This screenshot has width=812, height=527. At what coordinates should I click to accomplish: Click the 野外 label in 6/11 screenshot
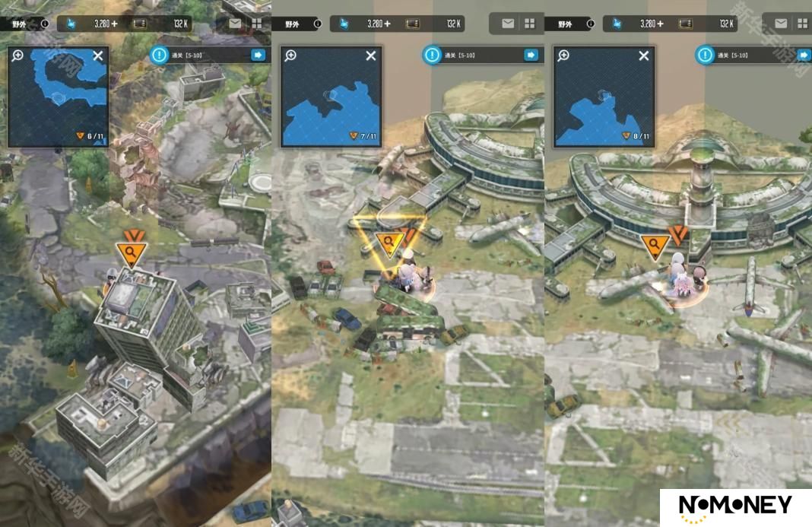(19, 24)
